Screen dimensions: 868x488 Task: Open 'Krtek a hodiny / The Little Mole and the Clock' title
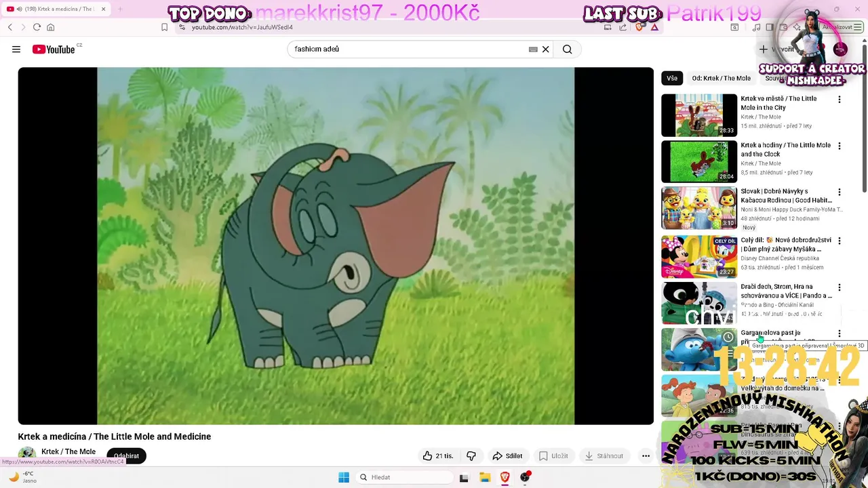785,149
